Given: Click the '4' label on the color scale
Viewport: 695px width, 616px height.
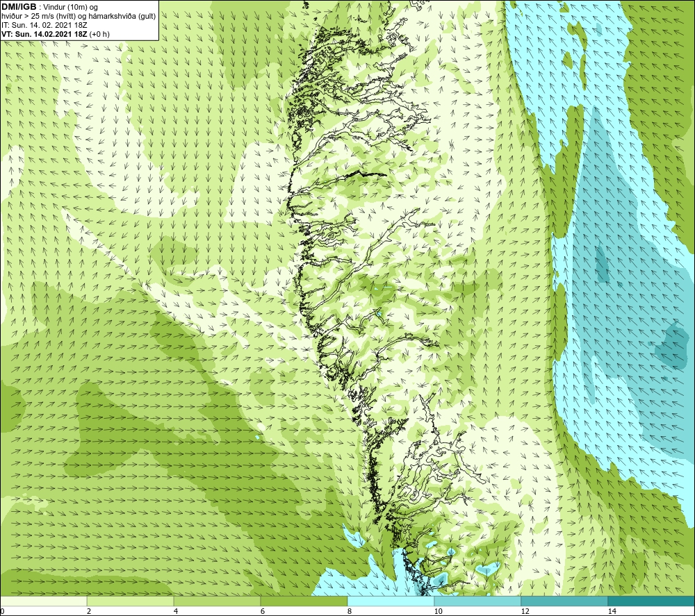Looking at the screenshot, I should click(176, 612).
